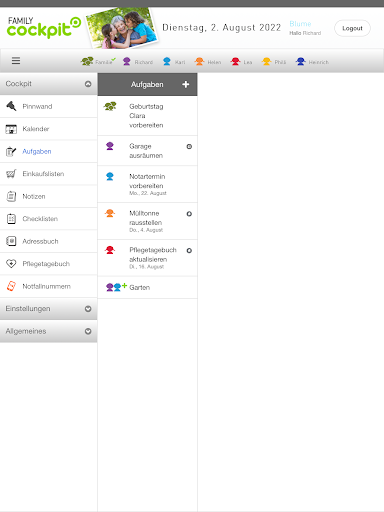This screenshot has height=512, width=384.
Task: Click the family photo thumbnail
Action: [122, 28]
